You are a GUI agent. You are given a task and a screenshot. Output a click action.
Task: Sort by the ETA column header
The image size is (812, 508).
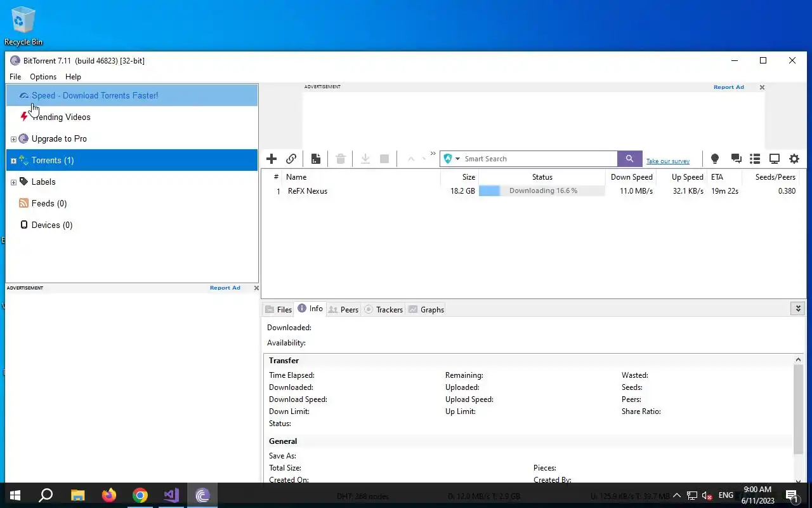pos(723,177)
